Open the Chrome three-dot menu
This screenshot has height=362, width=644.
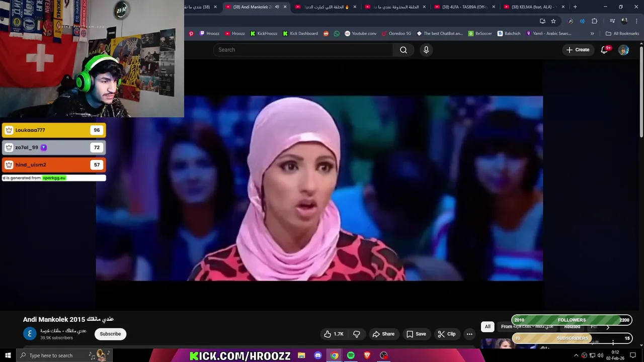(x=636, y=21)
